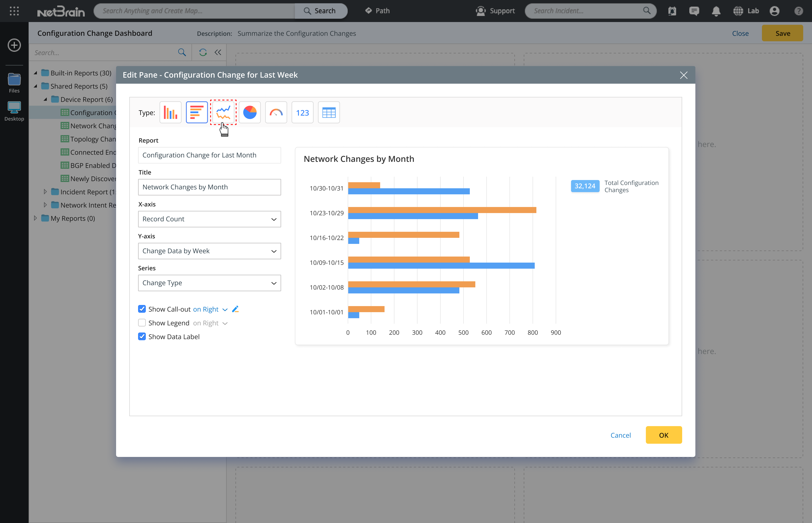
Task: Select the vertical bar chart type
Action: click(x=170, y=112)
